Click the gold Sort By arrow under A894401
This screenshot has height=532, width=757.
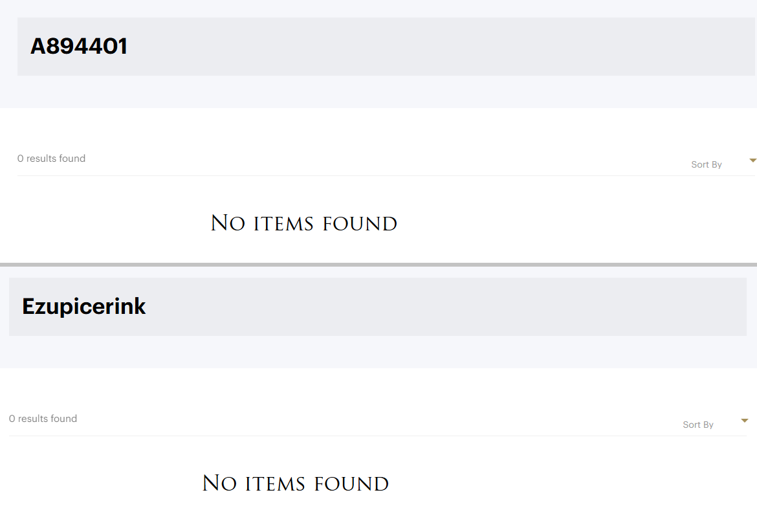pos(752,161)
